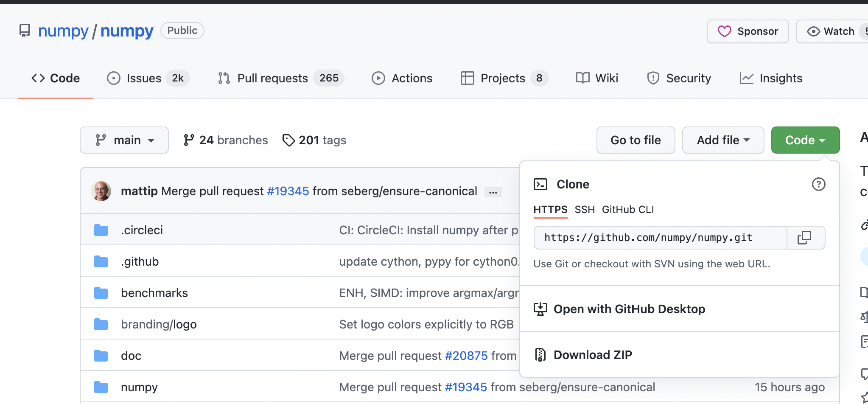
Task: Select the SSH clone tab
Action: pyautogui.click(x=585, y=210)
